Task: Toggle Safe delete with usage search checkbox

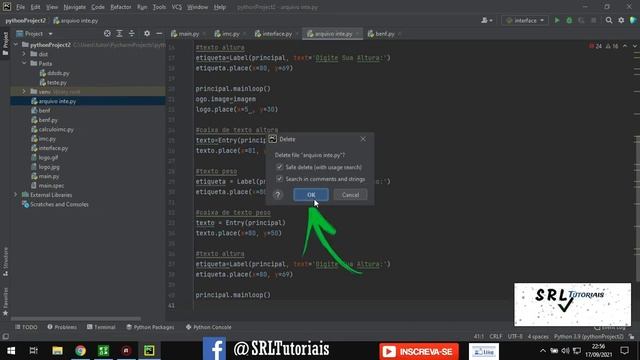Action: [x=280, y=167]
